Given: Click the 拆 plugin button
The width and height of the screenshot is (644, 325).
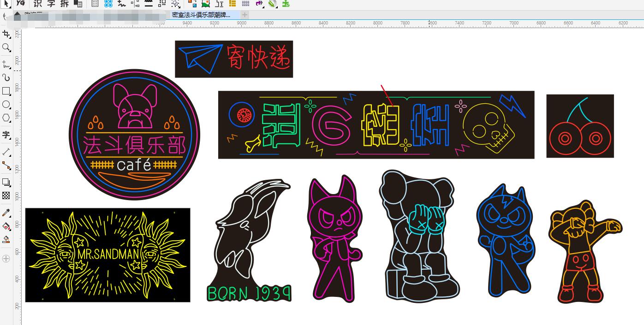Looking at the screenshot, I should pos(65,3).
